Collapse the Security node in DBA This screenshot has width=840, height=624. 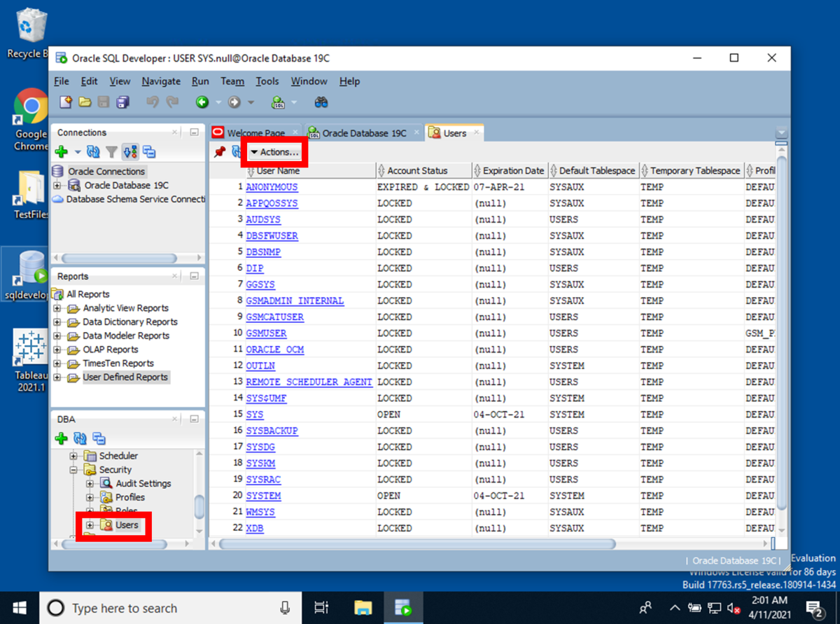tap(73, 470)
